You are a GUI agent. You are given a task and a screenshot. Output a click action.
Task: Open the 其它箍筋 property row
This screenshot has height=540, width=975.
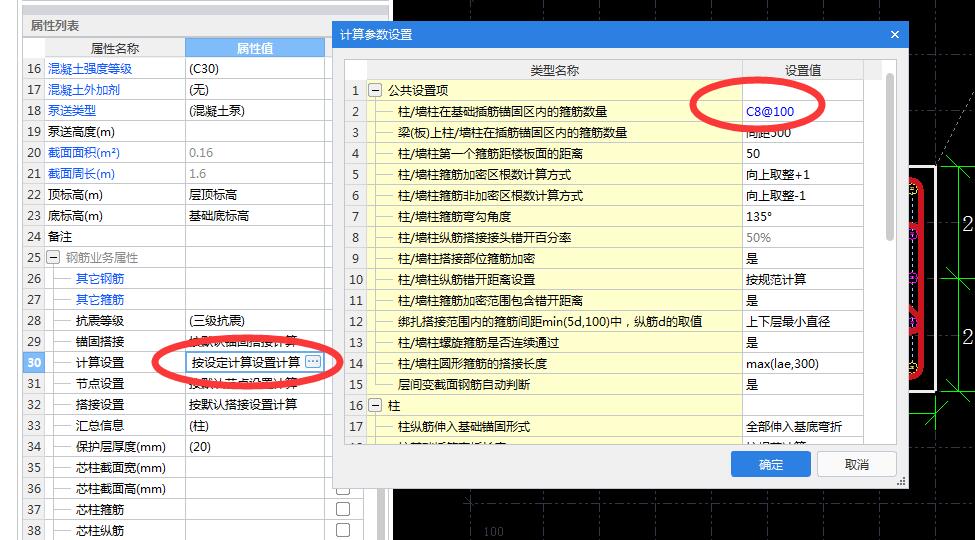pos(99,300)
